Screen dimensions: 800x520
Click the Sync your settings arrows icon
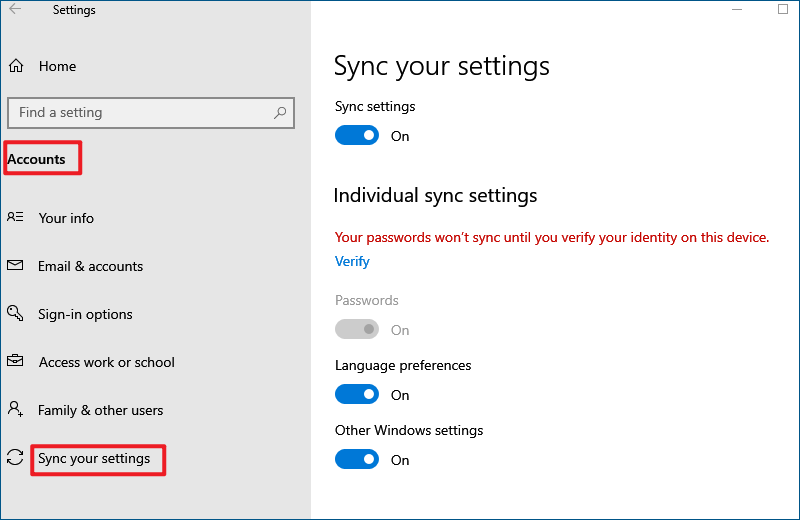click(x=15, y=457)
